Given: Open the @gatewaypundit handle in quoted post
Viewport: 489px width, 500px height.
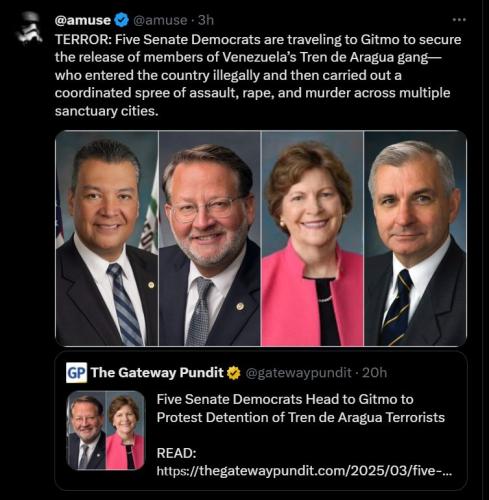Looking at the screenshot, I should pyautogui.click(x=298, y=373).
